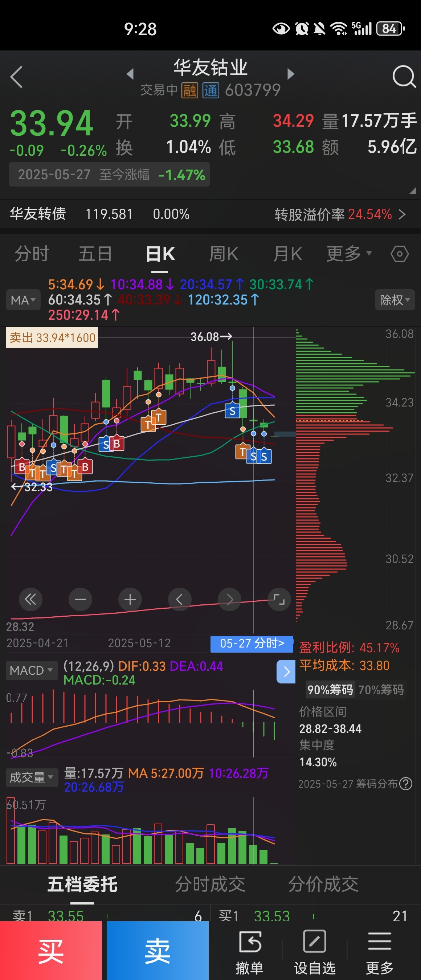Viewport: 421px width, 980px height.
Task: Expand chart to fullscreen icon
Action: 279,600
